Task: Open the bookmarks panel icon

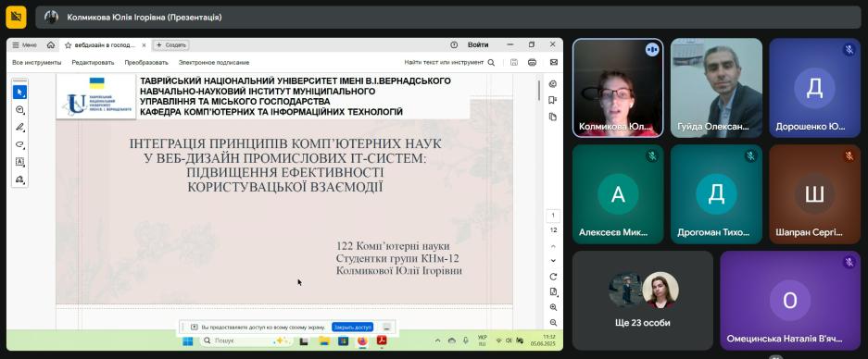Action: click(x=552, y=100)
